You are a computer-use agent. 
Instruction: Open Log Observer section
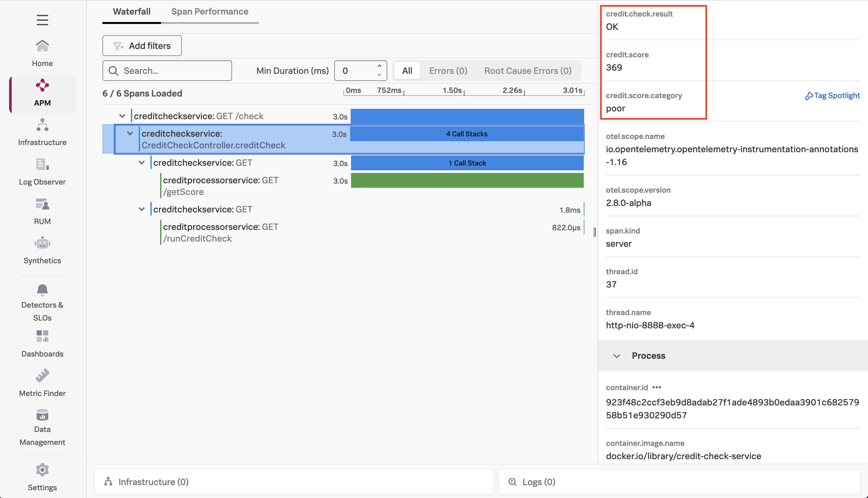point(42,171)
